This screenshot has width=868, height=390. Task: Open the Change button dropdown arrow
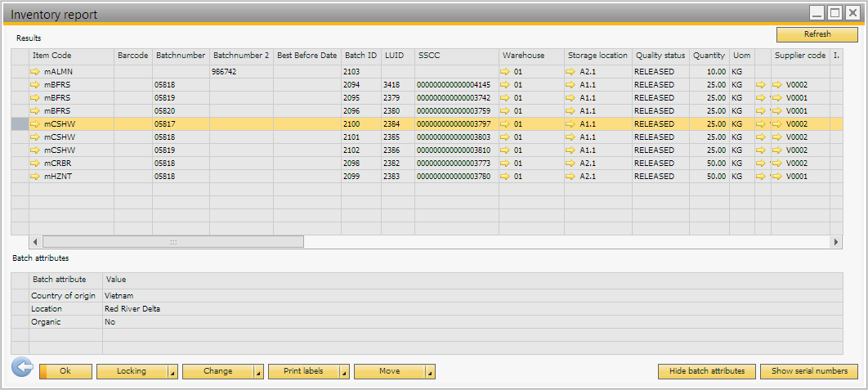coord(258,372)
